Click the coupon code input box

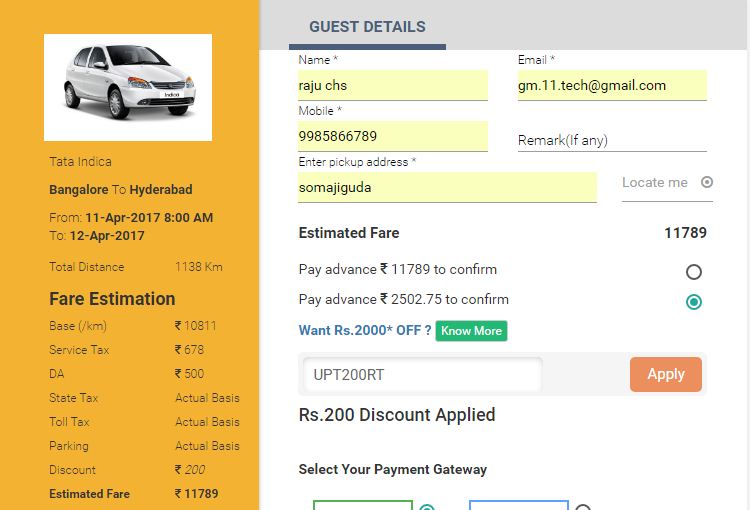point(422,375)
